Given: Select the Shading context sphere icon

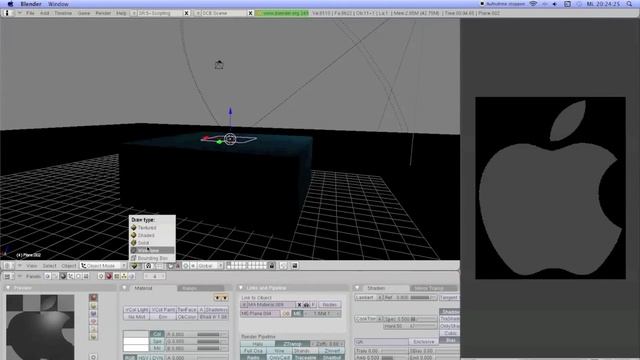Looking at the screenshot, I should (63, 276).
